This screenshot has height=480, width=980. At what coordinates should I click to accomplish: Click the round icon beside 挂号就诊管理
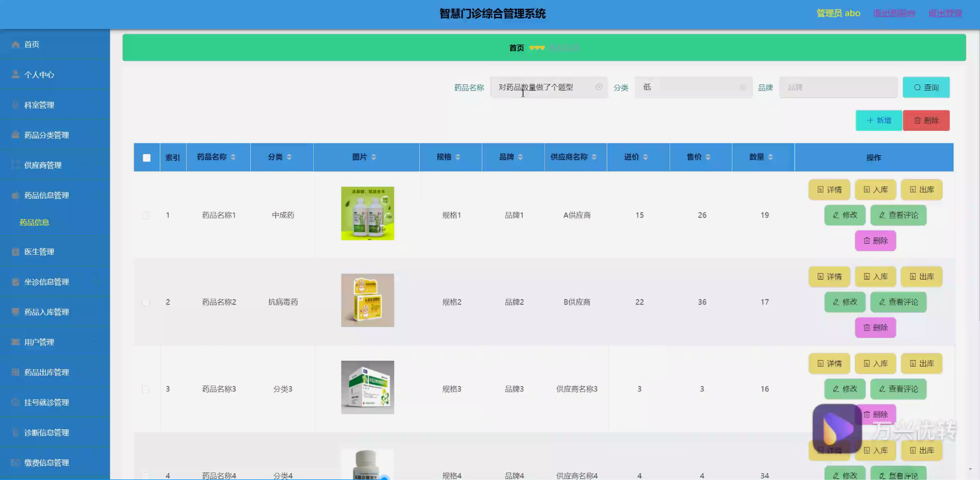[15, 402]
